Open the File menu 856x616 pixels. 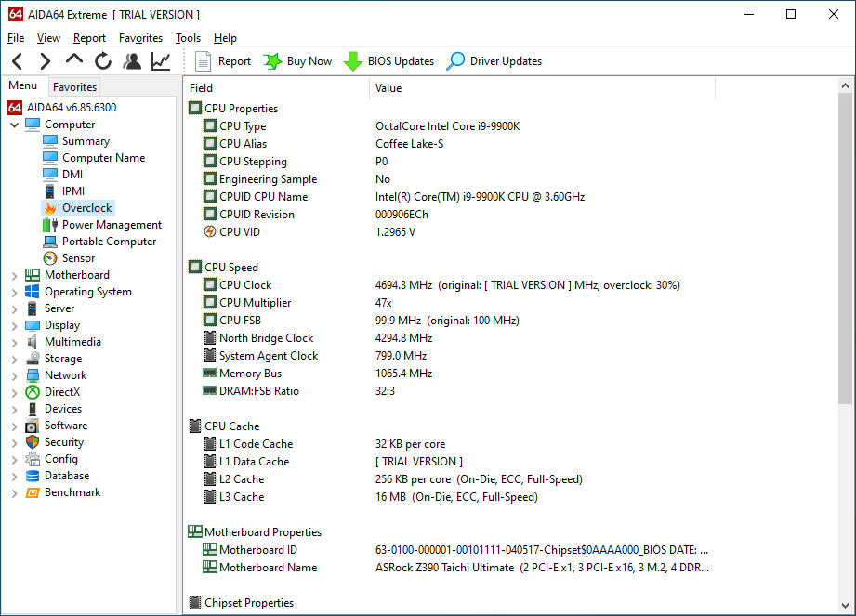[16, 38]
